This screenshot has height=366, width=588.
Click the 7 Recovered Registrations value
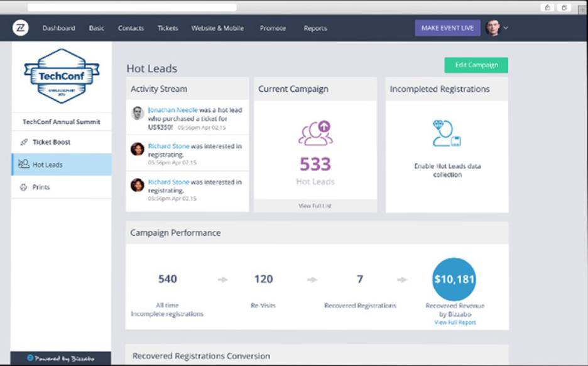pyautogui.click(x=359, y=279)
